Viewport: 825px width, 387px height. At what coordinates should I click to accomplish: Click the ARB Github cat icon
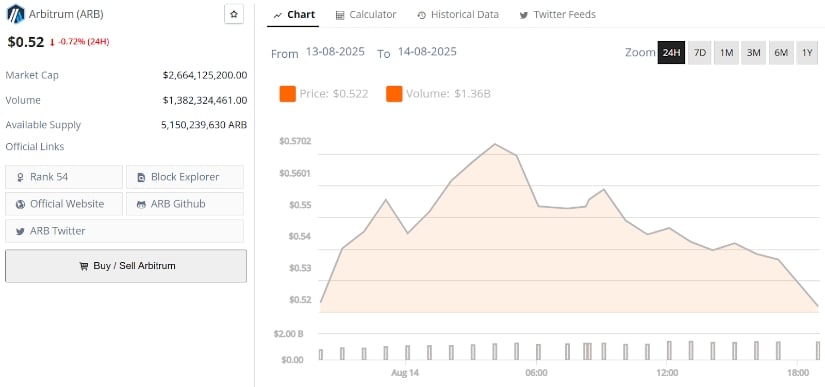(x=141, y=205)
